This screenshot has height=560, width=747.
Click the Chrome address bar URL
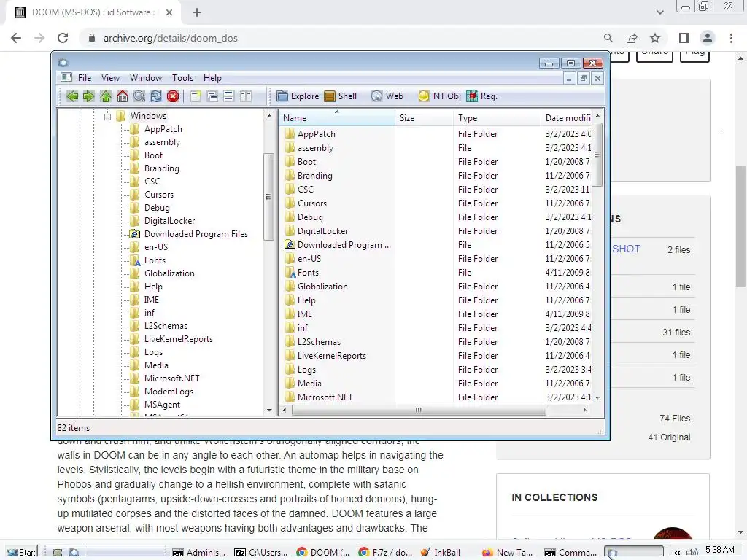(170, 38)
